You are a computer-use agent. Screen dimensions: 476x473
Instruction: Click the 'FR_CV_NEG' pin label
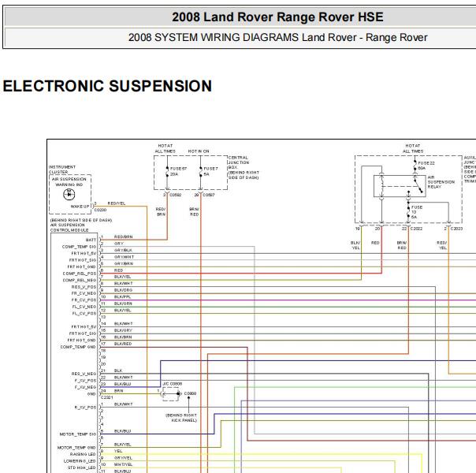(x=84, y=293)
